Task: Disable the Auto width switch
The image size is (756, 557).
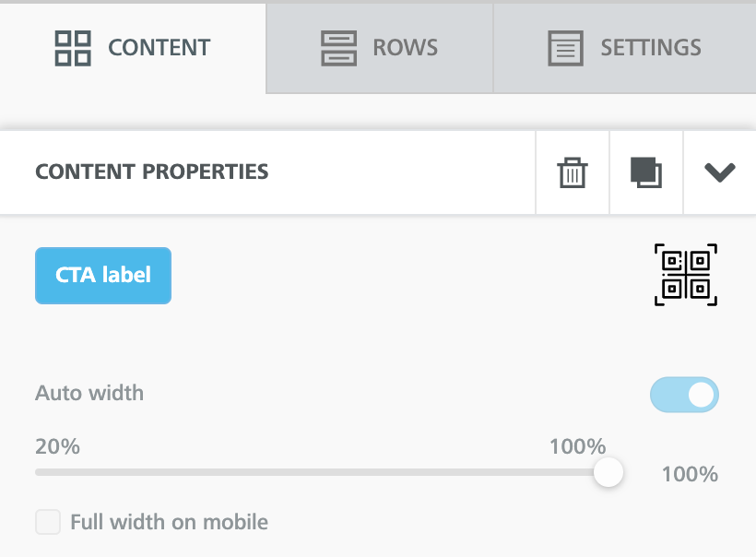Action: [x=684, y=395]
